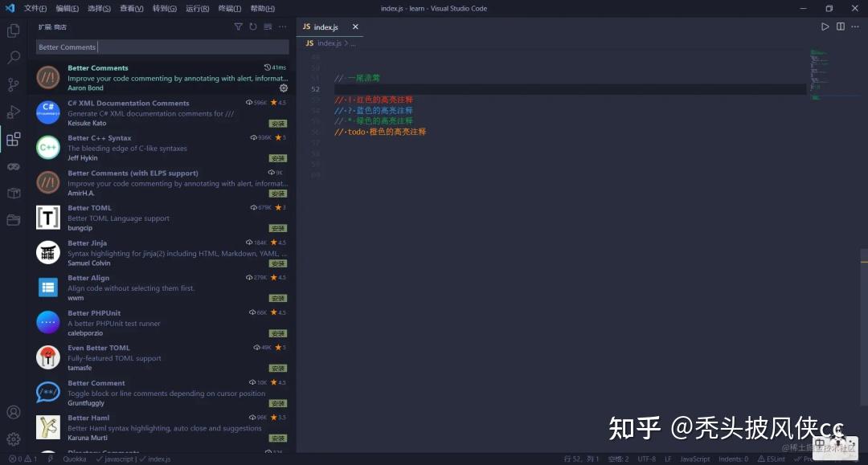Split the editor to the right
The image size is (868, 465).
coord(841,27)
